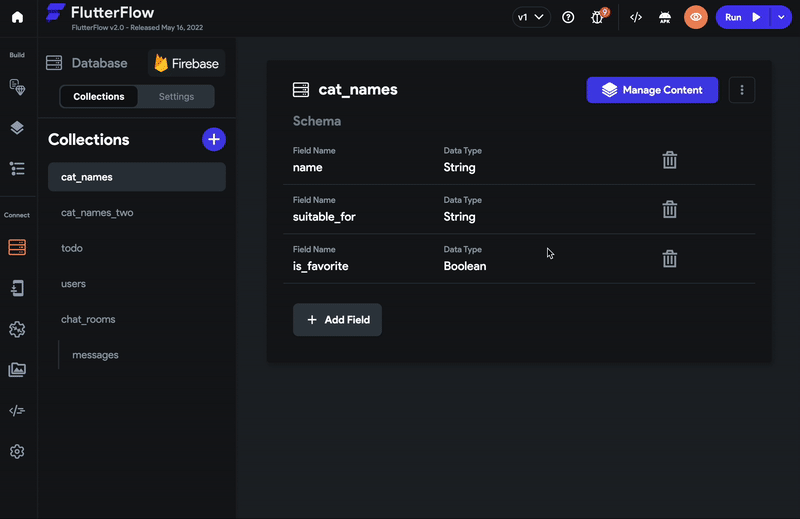The height and width of the screenshot is (519, 800).
Task: Select the cat_names_two collection
Action: (97, 213)
